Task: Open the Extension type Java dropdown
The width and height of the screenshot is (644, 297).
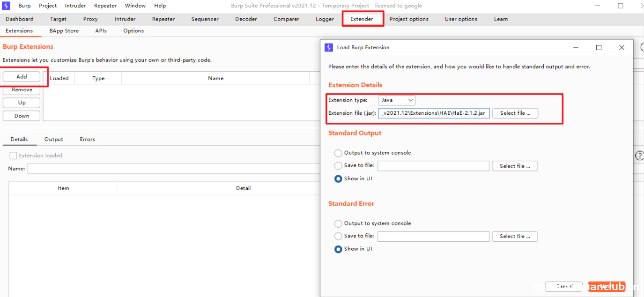Action: pos(396,100)
